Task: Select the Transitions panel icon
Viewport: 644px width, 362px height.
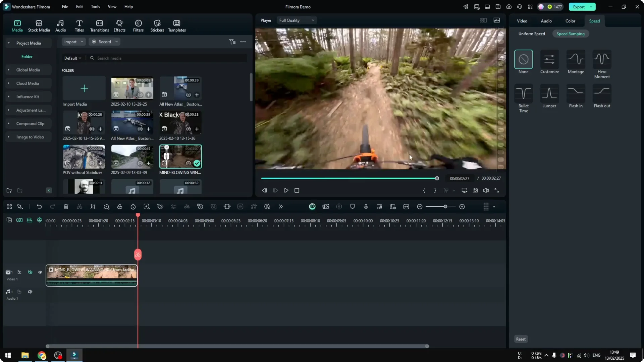Action: (99, 25)
